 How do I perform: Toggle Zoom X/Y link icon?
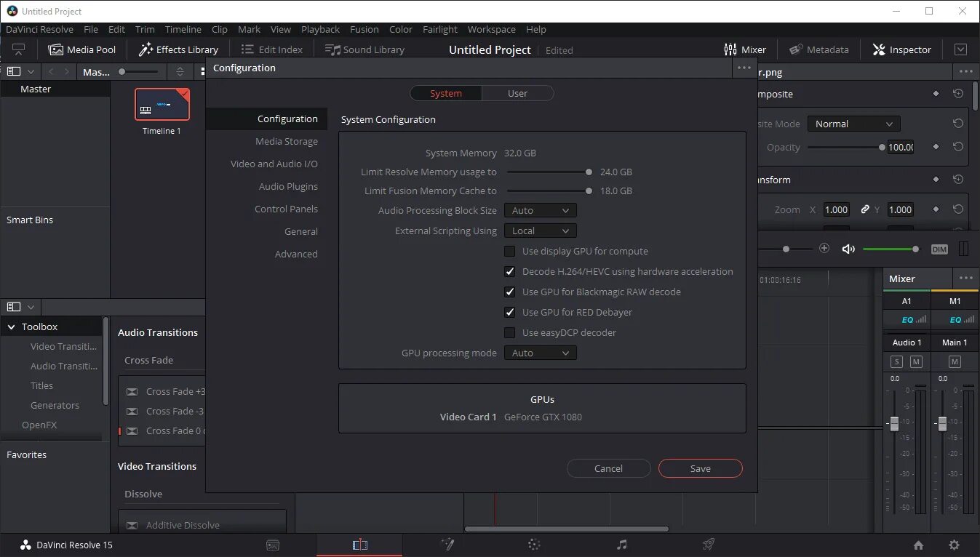[x=865, y=209]
